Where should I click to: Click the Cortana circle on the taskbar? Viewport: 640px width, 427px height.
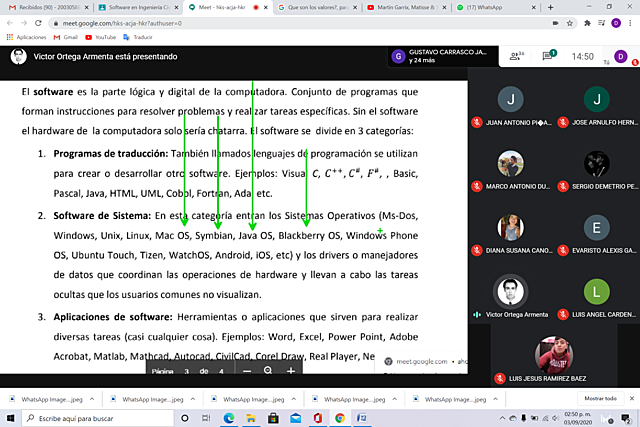point(185,418)
